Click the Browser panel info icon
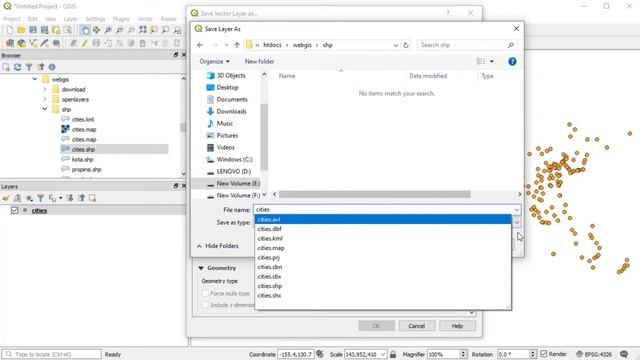 click(52, 67)
